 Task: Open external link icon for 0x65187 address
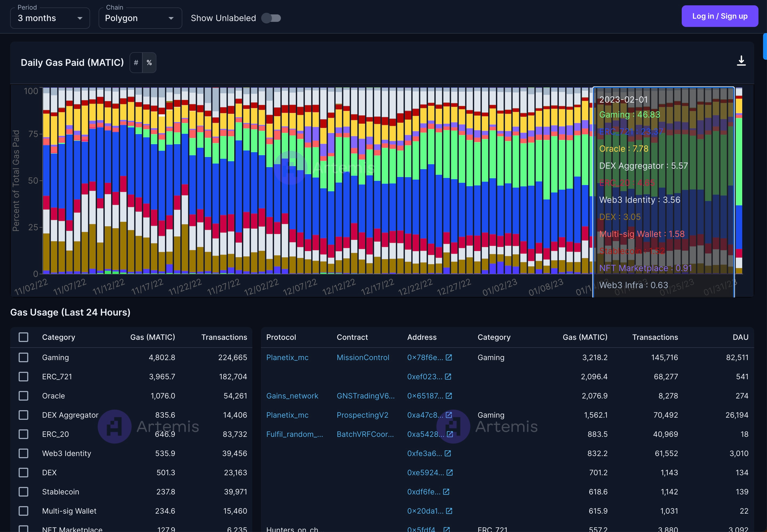(x=449, y=396)
